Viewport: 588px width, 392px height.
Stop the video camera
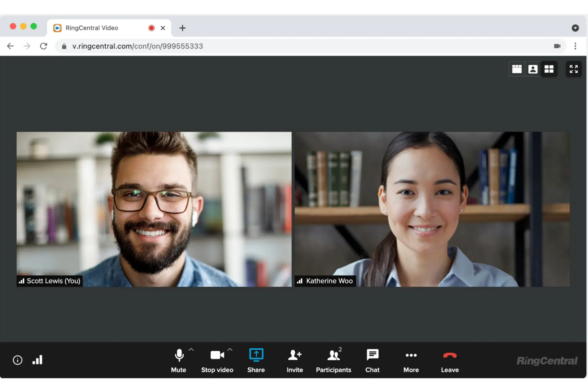click(217, 361)
